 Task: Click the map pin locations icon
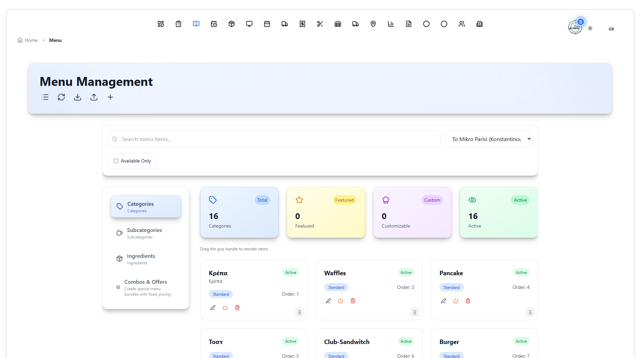(x=373, y=24)
